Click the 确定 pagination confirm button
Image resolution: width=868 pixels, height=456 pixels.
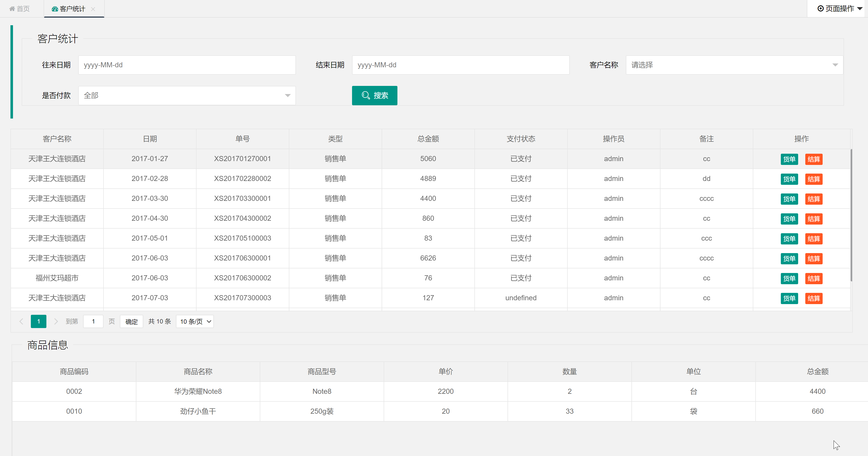tap(132, 321)
